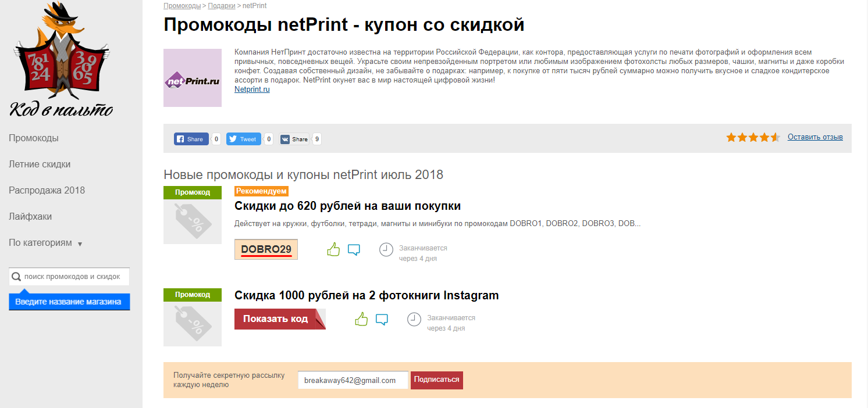The width and height of the screenshot is (868, 408).
Task: Open the Netprint.ru website link
Action: point(252,90)
